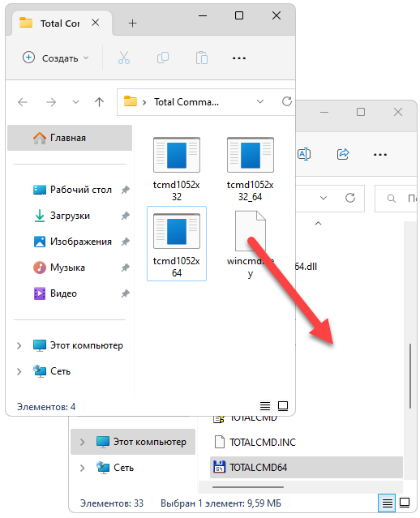The height and width of the screenshot is (518, 420).
Task: Select Сеть in back window sidebar
Action: [115, 468]
